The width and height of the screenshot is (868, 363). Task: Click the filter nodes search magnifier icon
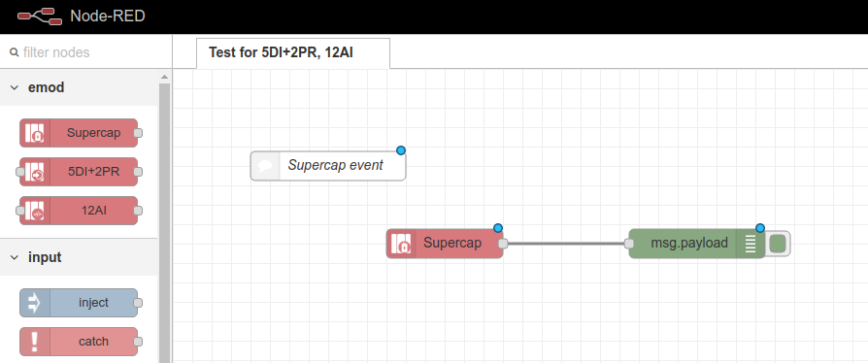point(15,52)
